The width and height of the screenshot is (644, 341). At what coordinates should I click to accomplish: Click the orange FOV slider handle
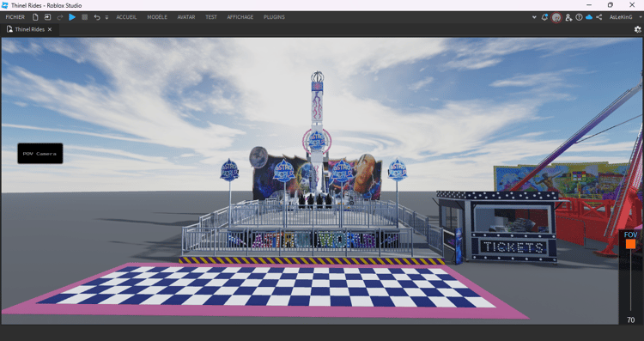(x=630, y=244)
